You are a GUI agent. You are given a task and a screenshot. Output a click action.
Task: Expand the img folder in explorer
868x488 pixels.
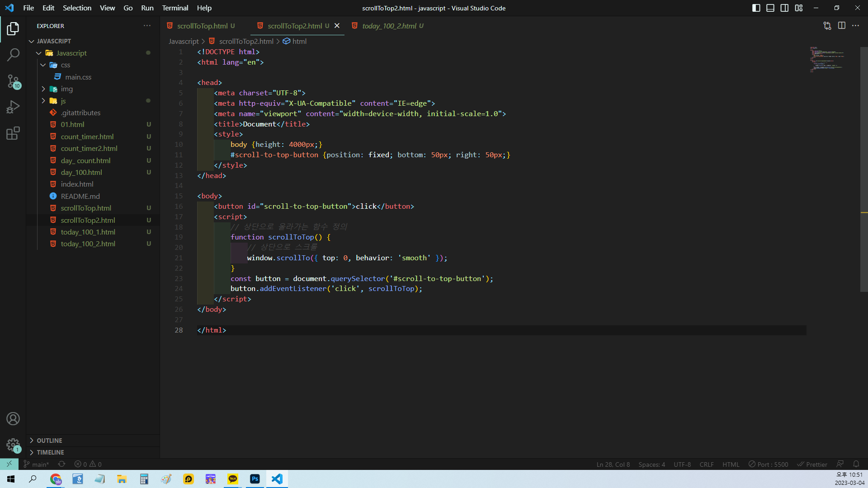point(66,89)
